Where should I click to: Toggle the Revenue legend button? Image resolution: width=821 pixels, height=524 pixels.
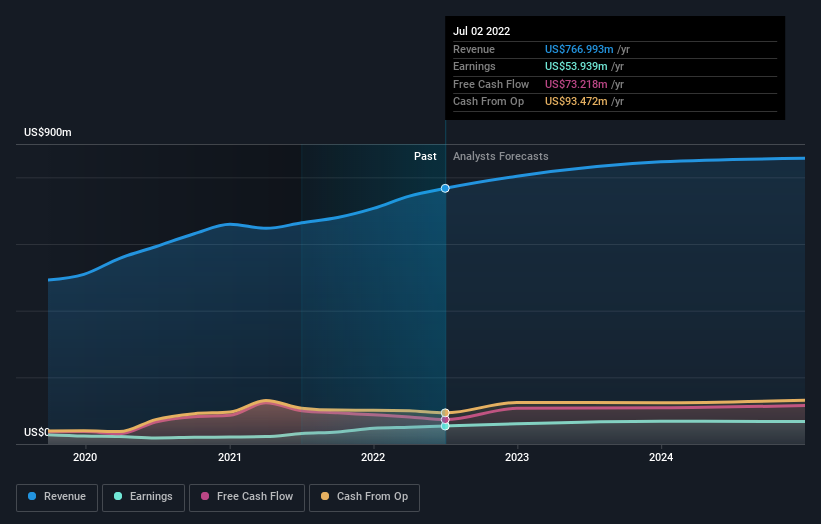coord(57,497)
